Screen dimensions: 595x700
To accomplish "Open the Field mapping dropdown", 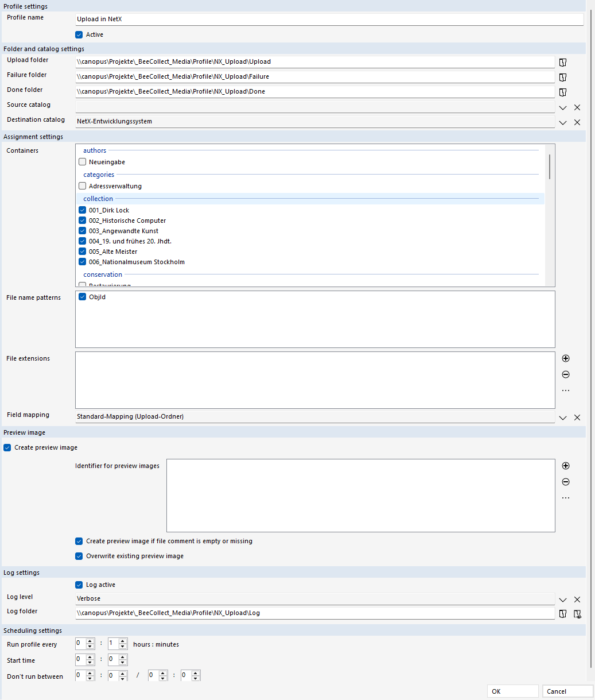I will (x=563, y=417).
